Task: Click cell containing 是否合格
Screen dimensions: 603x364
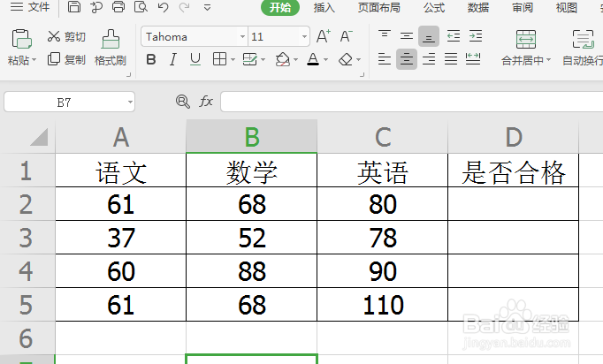Action: [x=514, y=171]
